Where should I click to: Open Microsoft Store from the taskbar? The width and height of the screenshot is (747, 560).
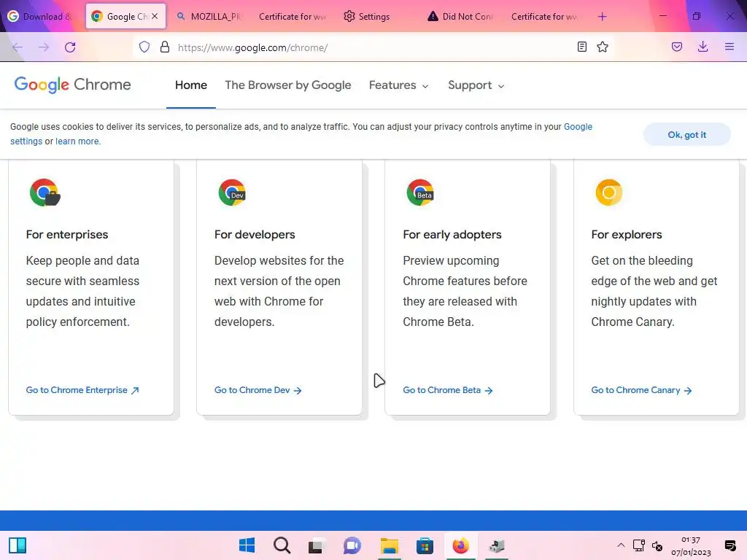pyautogui.click(x=425, y=545)
